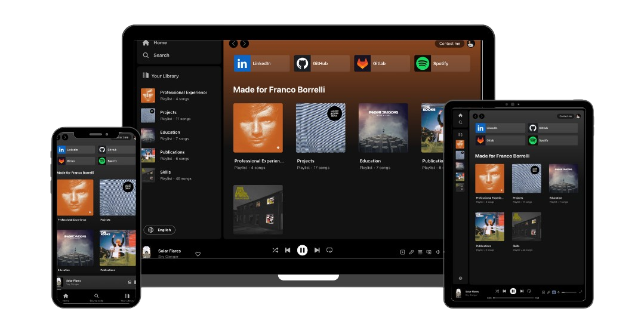The image size is (644, 330).
Task: Open the Skills playlist in the laptop library
Action: coord(173,175)
